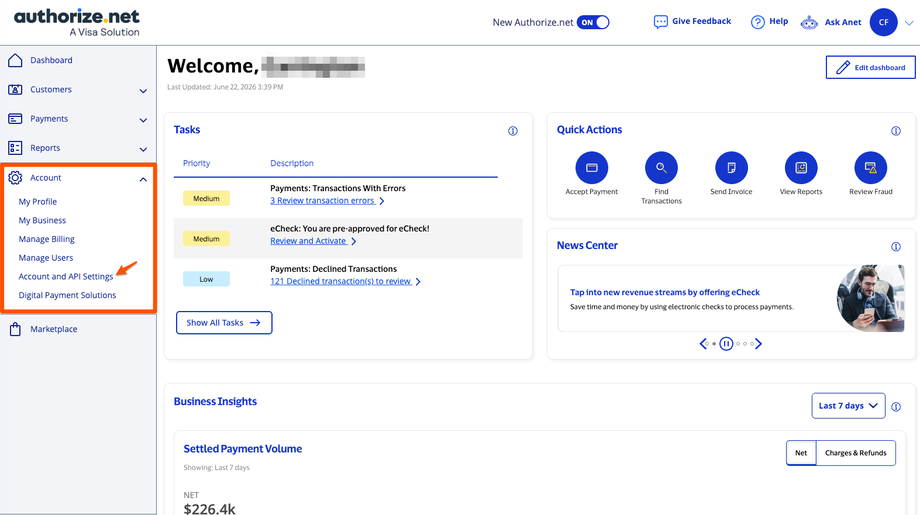
Task: Click the Show All Tasks button
Action: click(x=224, y=323)
